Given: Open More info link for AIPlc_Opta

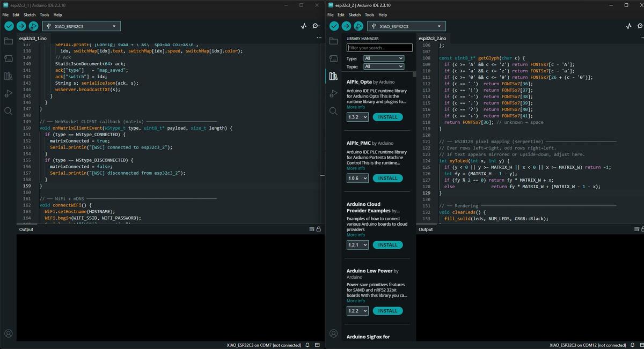Looking at the screenshot, I should point(356,107).
